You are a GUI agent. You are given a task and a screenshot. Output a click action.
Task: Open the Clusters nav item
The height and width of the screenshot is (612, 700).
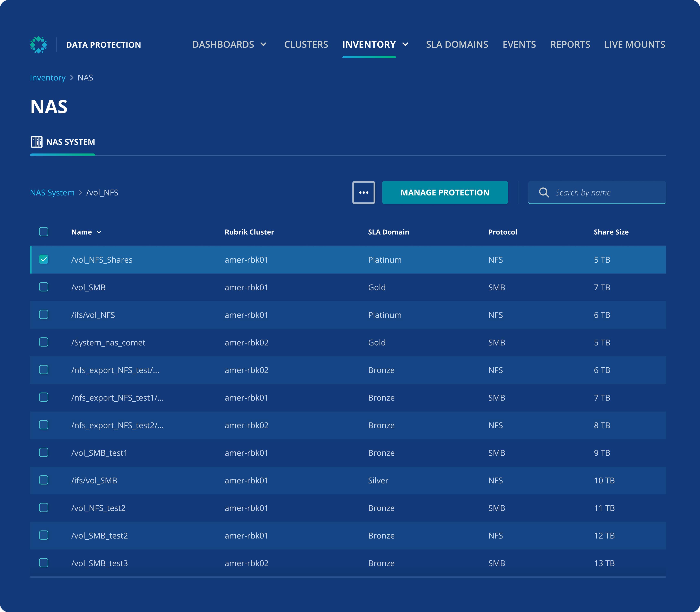pyautogui.click(x=306, y=44)
